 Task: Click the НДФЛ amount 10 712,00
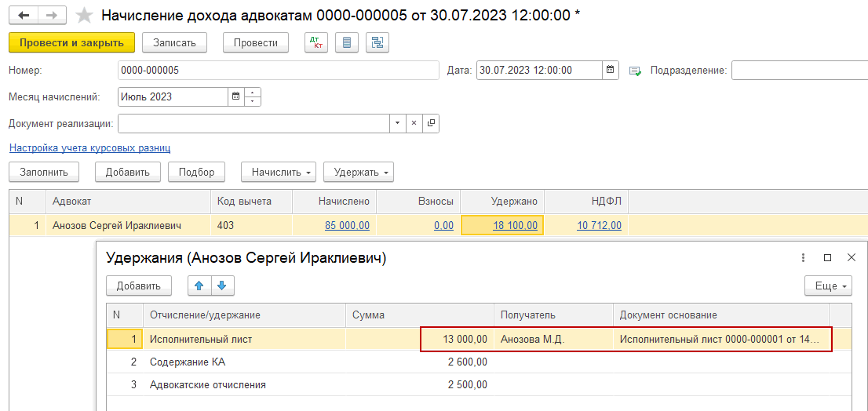(599, 225)
